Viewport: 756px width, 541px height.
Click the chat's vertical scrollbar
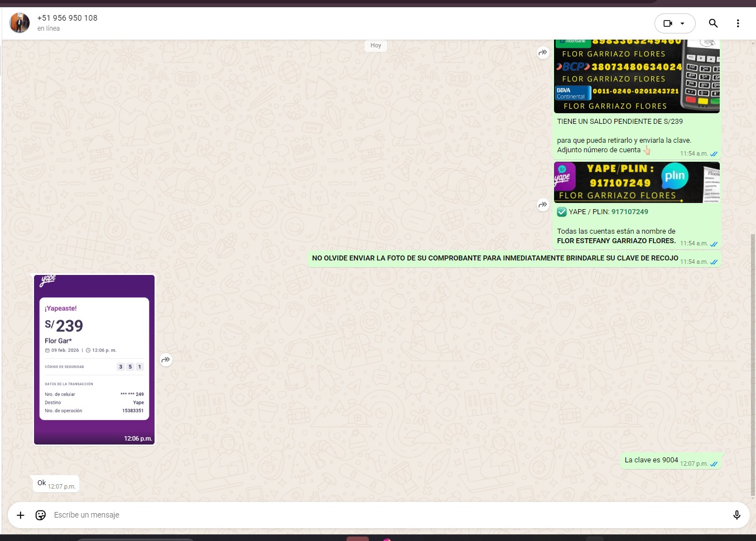(x=753, y=363)
